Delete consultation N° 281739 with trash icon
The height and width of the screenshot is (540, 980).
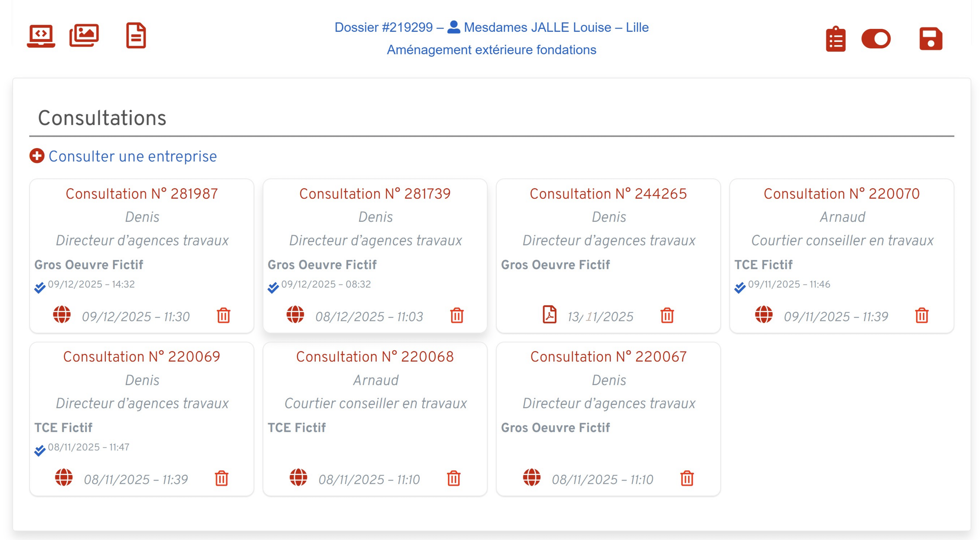[x=457, y=316]
